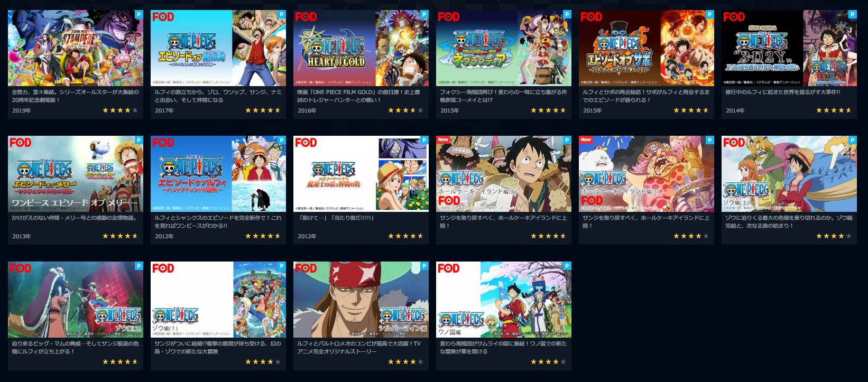Click the star rating under HEART OF GOLD
Image resolution: width=868 pixels, height=382 pixels.
click(405, 110)
